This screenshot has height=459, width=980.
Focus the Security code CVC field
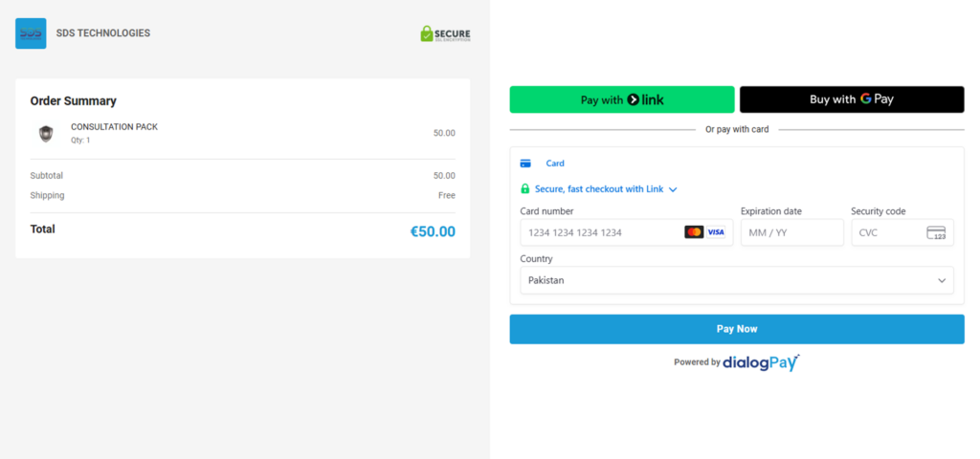click(885, 232)
